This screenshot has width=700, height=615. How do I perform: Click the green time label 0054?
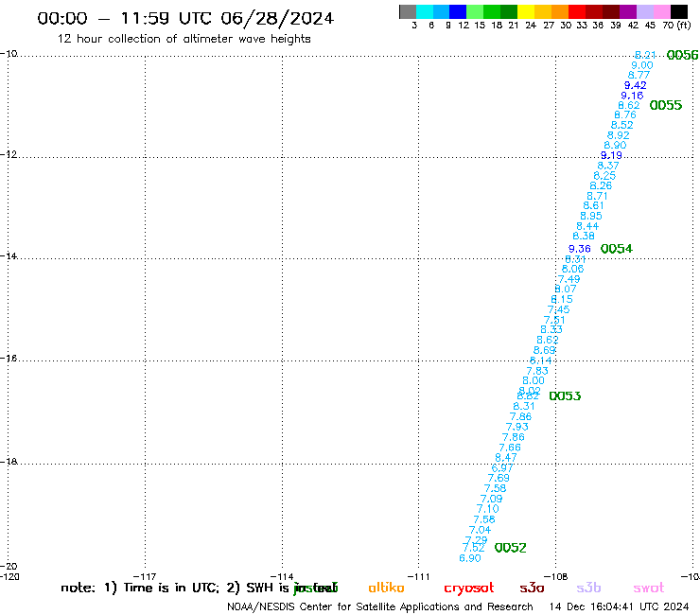(617, 249)
